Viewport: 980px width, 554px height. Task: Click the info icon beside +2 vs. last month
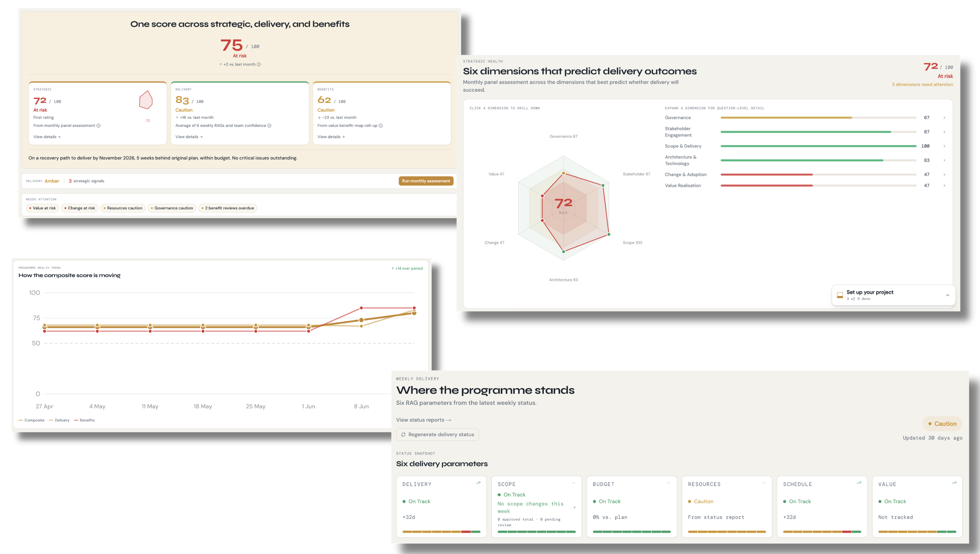click(259, 64)
